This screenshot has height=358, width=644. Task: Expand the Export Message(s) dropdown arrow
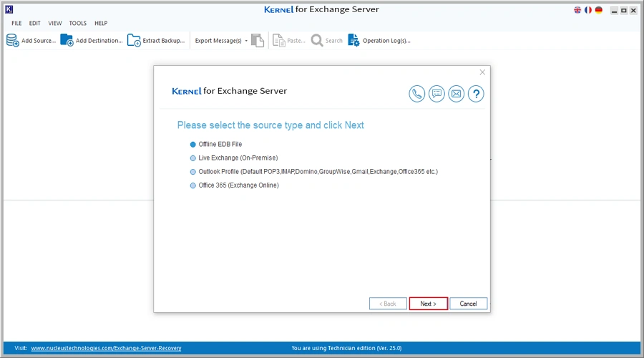pos(246,41)
